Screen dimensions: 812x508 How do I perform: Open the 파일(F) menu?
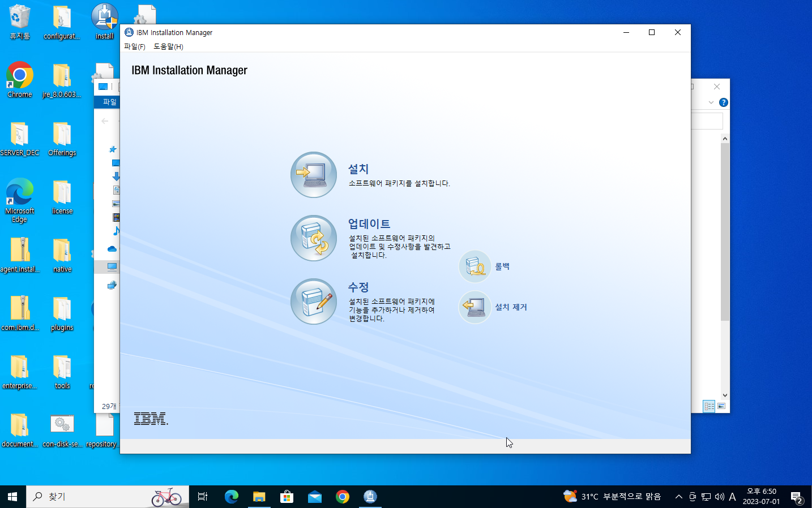[135, 46]
